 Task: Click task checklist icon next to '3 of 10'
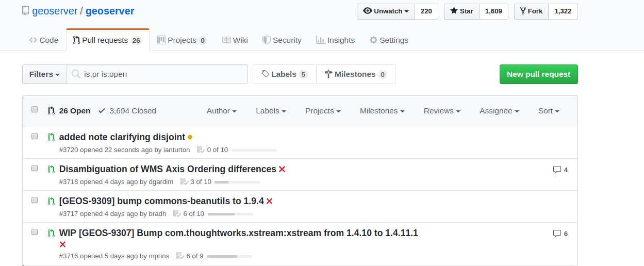[184, 182]
